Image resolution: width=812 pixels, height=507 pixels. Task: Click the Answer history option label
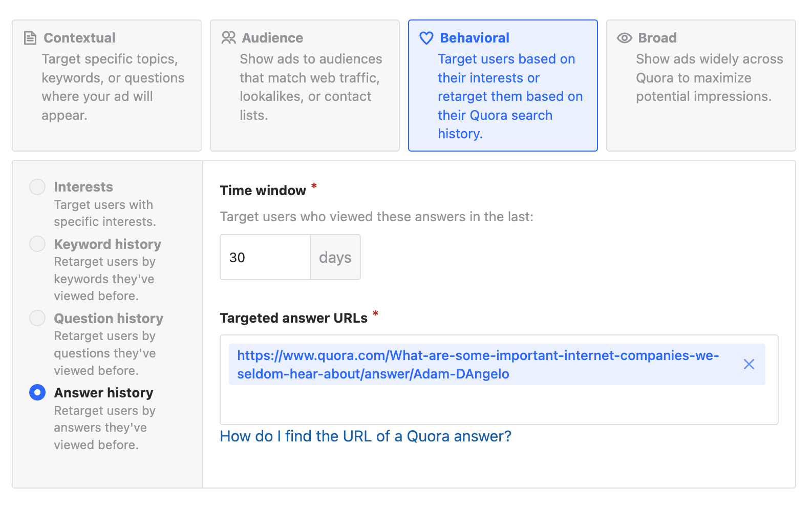(x=103, y=393)
